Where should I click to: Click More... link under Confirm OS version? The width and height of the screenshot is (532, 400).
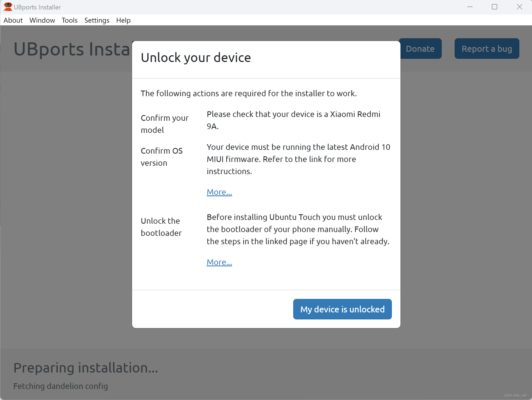pyautogui.click(x=219, y=192)
